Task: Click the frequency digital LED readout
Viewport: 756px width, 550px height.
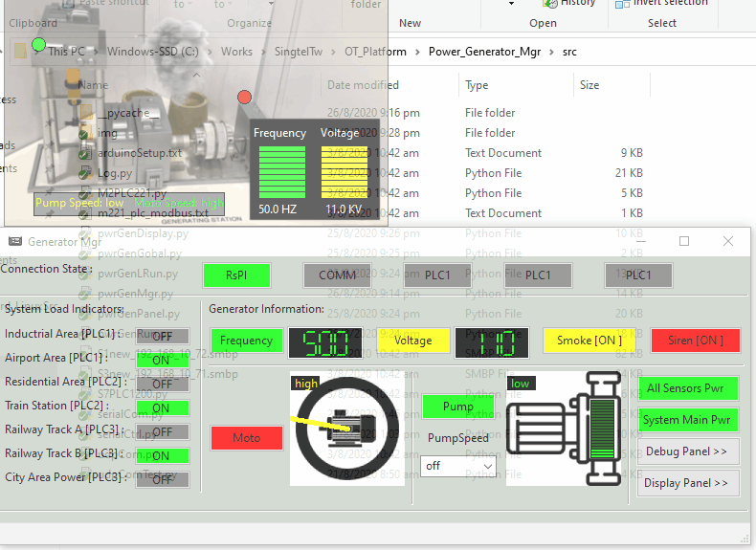Action: pos(325,342)
